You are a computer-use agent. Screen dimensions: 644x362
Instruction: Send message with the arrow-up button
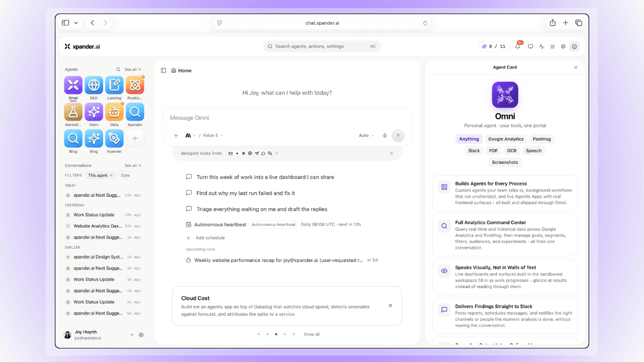tap(398, 135)
